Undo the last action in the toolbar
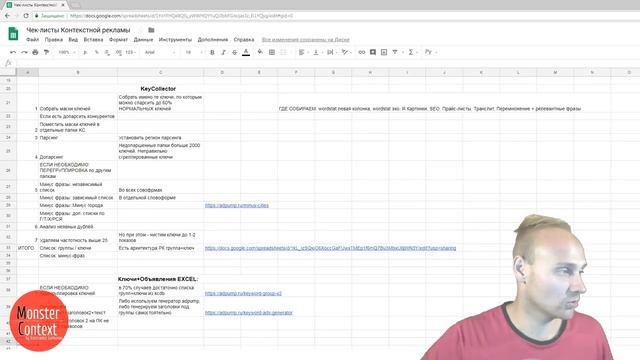The height and width of the screenshot is (360, 640). click(x=13, y=52)
